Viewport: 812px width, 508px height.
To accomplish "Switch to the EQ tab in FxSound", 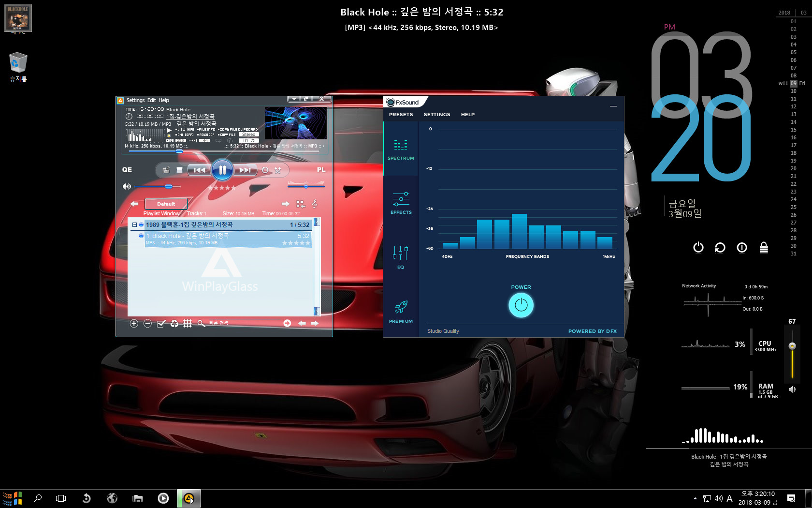I will pyautogui.click(x=401, y=257).
